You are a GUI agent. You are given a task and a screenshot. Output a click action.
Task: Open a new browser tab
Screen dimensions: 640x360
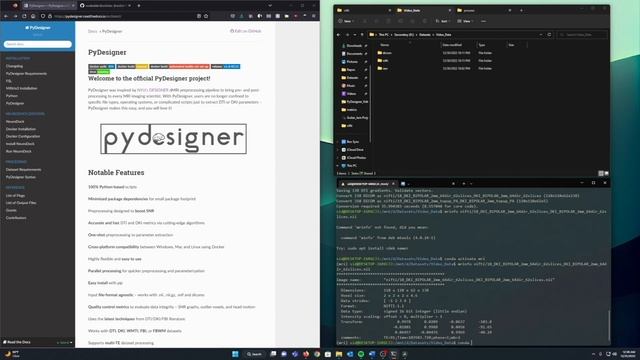pyautogui.click(x=139, y=6)
